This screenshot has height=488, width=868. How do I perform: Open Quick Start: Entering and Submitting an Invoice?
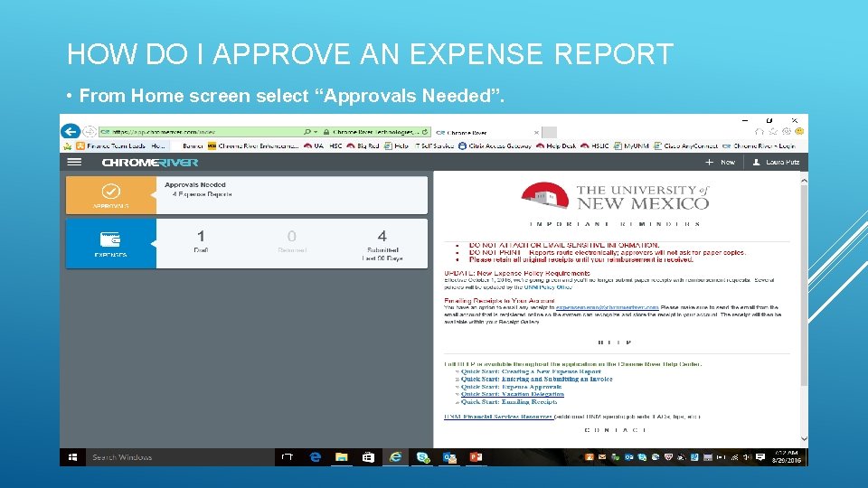(x=536, y=379)
